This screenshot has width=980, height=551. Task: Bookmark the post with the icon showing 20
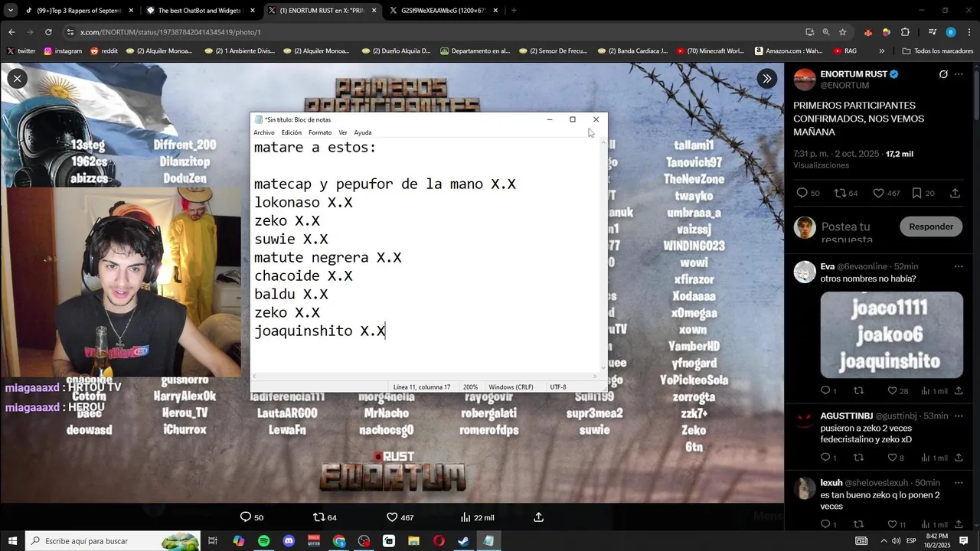[916, 193]
